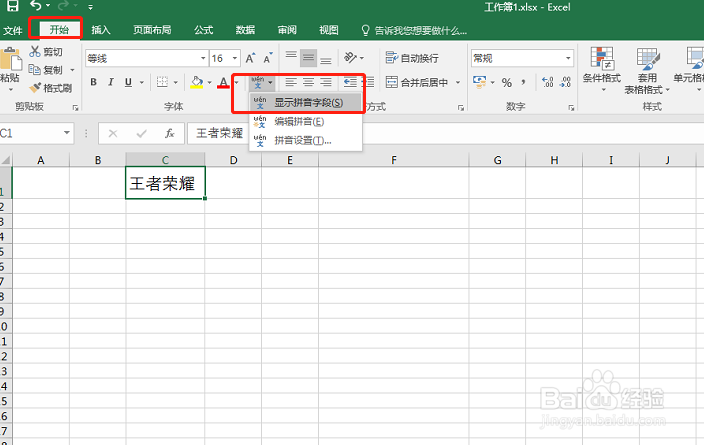Click the align right icon
The height and width of the screenshot is (445, 704).
pos(326,82)
